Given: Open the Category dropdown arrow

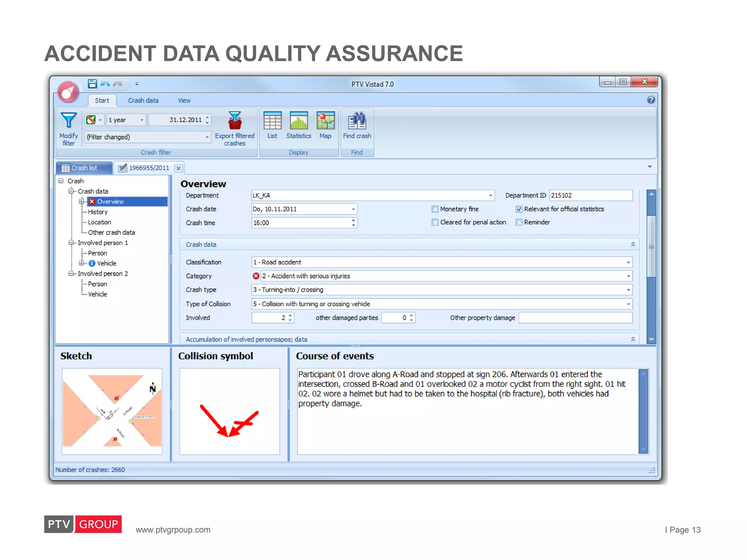Looking at the screenshot, I should [628, 276].
